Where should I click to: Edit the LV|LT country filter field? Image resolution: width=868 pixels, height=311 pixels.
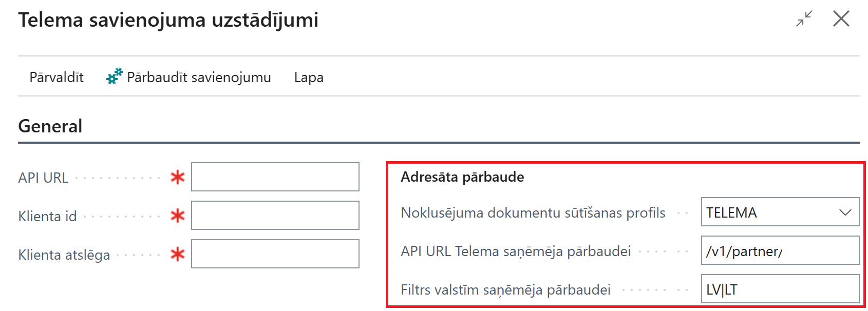[780, 289]
